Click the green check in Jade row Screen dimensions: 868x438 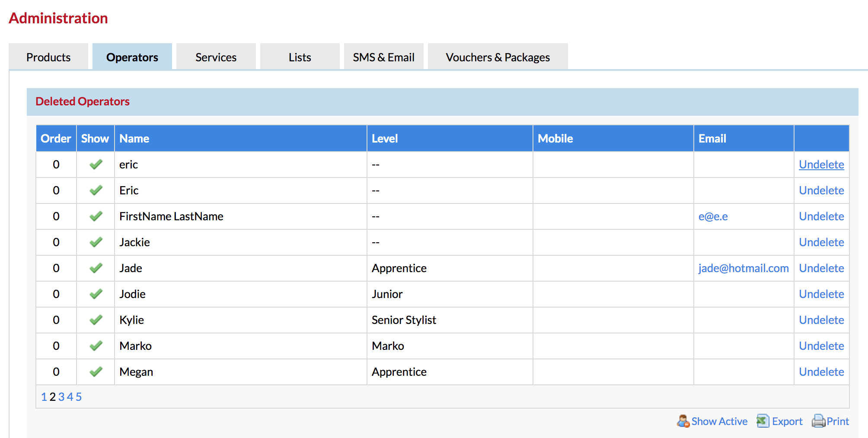coord(96,268)
